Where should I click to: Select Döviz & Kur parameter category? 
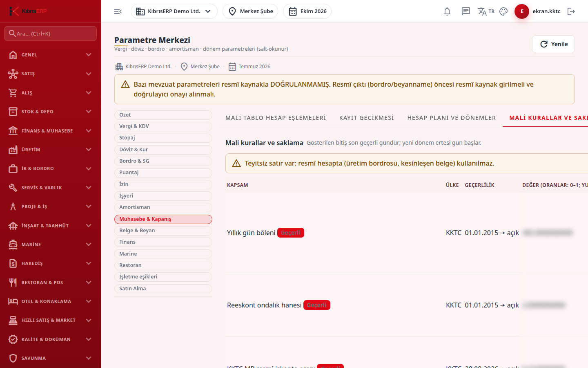[163, 150]
